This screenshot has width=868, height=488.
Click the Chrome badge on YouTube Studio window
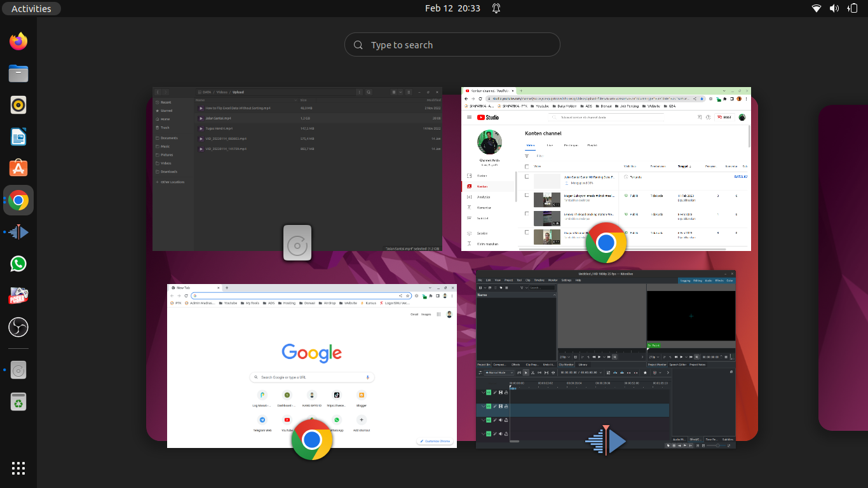606,243
